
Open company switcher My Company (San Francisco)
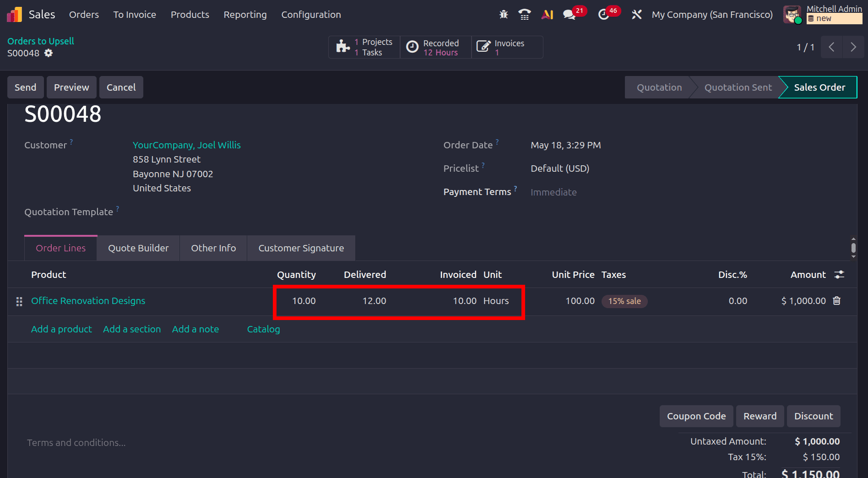[712, 15]
